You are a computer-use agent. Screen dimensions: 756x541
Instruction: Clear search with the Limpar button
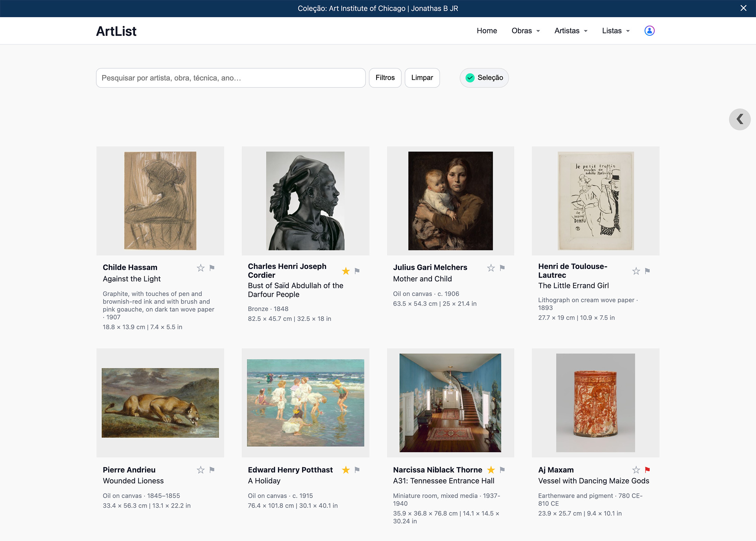point(422,78)
